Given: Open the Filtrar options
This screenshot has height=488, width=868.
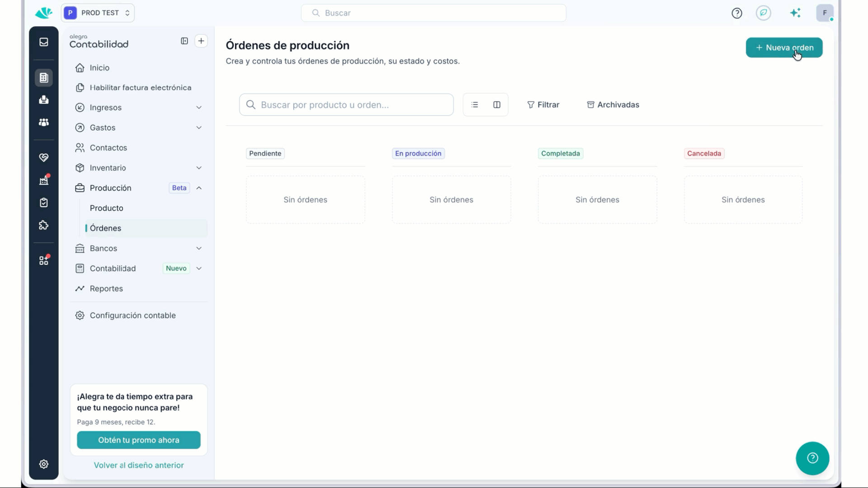Looking at the screenshot, I should pyautogui.click(x=543, y=105).
